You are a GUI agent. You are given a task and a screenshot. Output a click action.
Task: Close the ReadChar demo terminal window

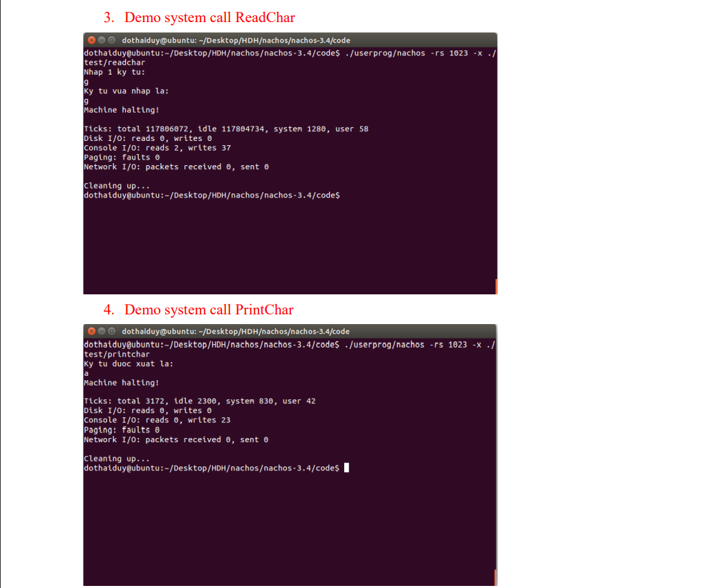pyautogui.click(x=91, y=40)
